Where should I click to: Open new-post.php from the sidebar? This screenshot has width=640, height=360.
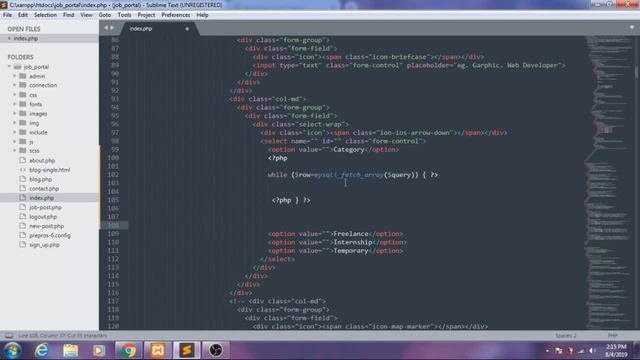47,226
